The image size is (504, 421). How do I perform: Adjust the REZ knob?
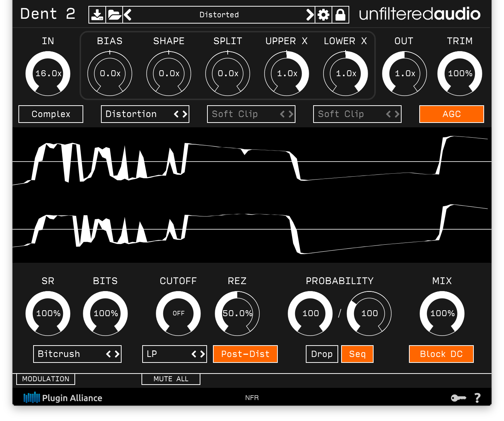(238, 314)
